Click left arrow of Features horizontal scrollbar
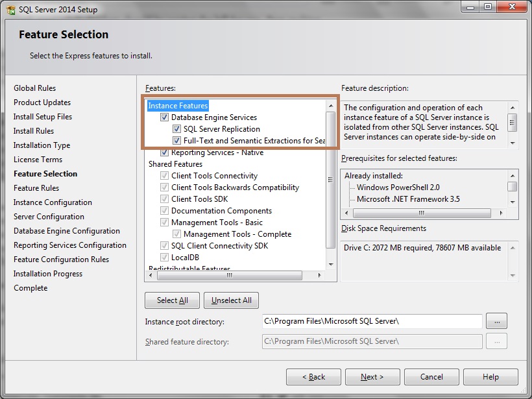 (x=151, y=276)
